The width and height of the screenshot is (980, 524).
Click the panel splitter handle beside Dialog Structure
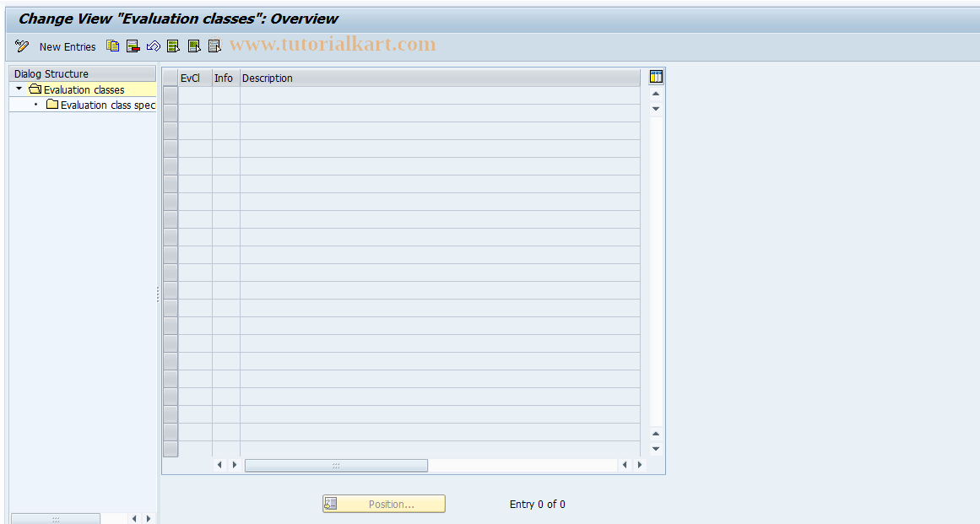tap(158, 294)
